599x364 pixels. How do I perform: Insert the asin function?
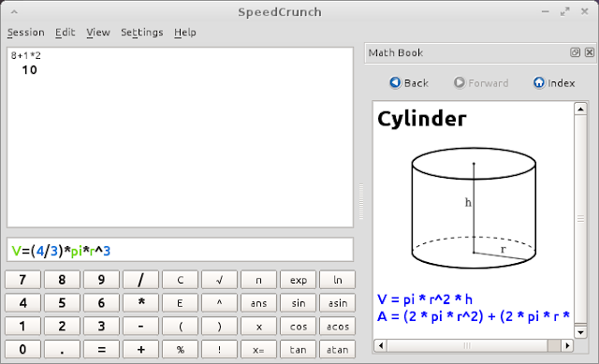337,303
